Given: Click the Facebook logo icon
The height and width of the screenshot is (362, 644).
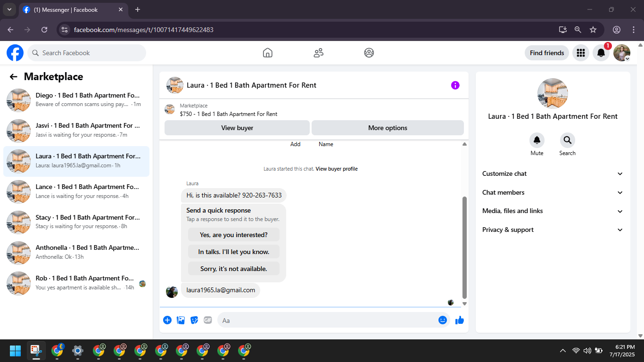Looking at the screenshot, I should point(15,53).
